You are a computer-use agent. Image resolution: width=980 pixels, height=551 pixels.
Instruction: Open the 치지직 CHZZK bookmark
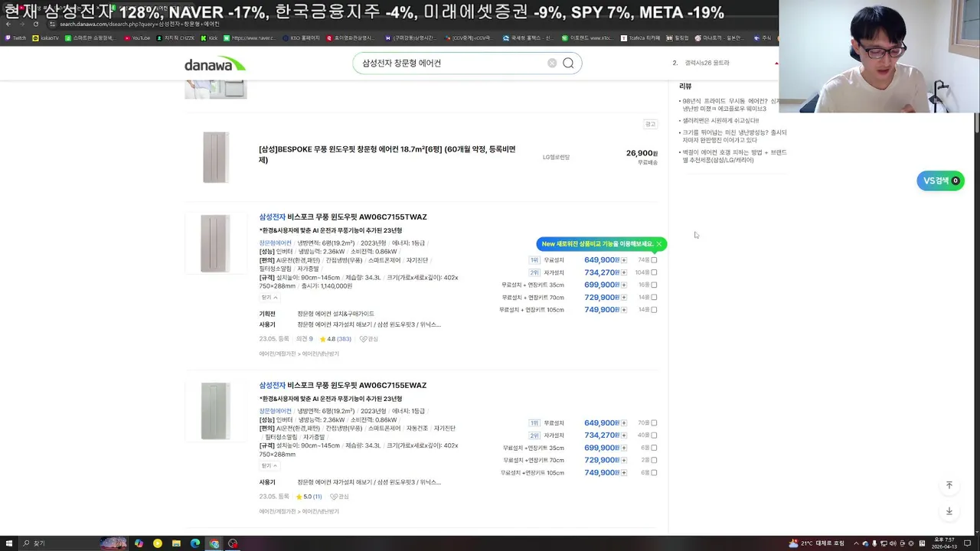tap(175, 37)
